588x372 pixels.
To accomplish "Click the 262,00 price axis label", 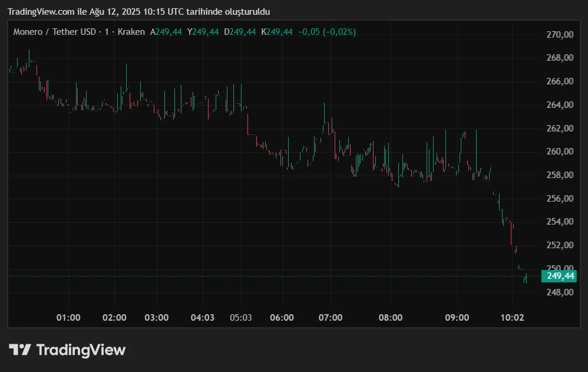I will [x=560, y=128].
